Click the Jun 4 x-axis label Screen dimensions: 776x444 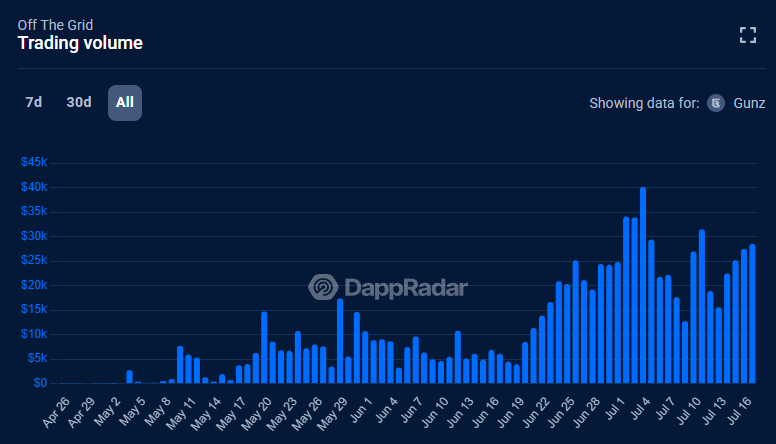(387, 410)
